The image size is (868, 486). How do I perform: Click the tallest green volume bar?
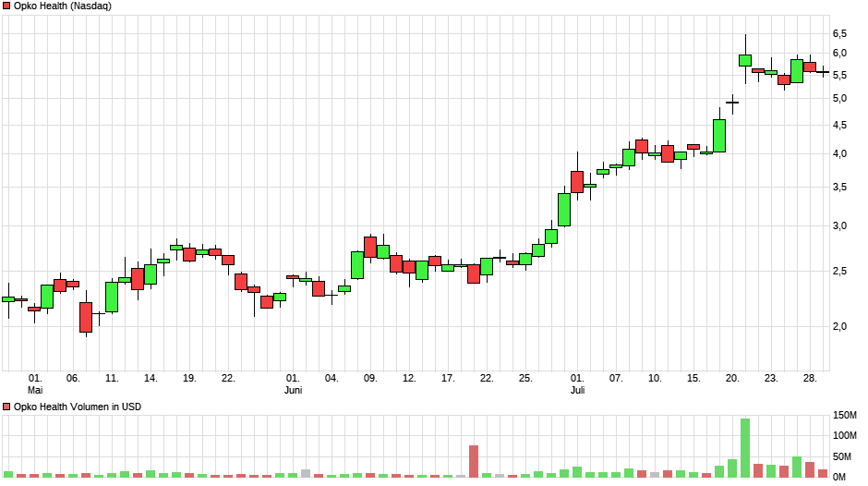click(745, 448)
